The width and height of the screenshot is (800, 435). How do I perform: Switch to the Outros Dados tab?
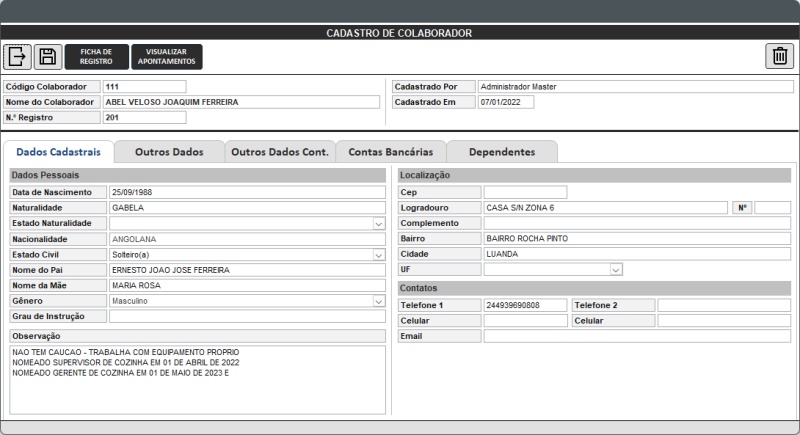pyautogui.click(x=169, y=152)
